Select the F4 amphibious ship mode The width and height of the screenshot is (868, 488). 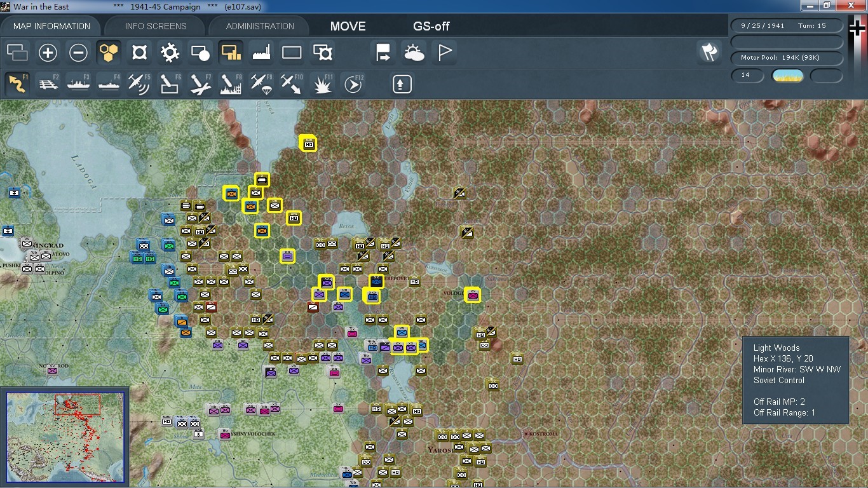(x=109, y=84)
